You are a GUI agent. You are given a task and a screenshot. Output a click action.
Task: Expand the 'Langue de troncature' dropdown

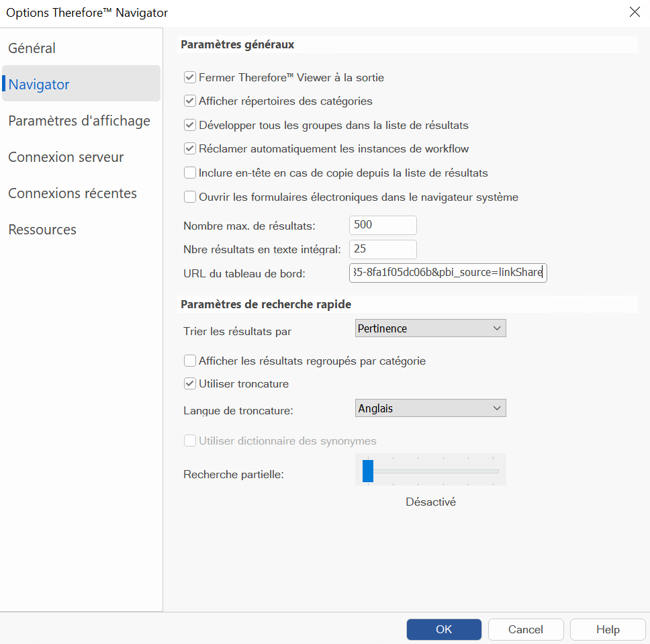tap(430, 408)
